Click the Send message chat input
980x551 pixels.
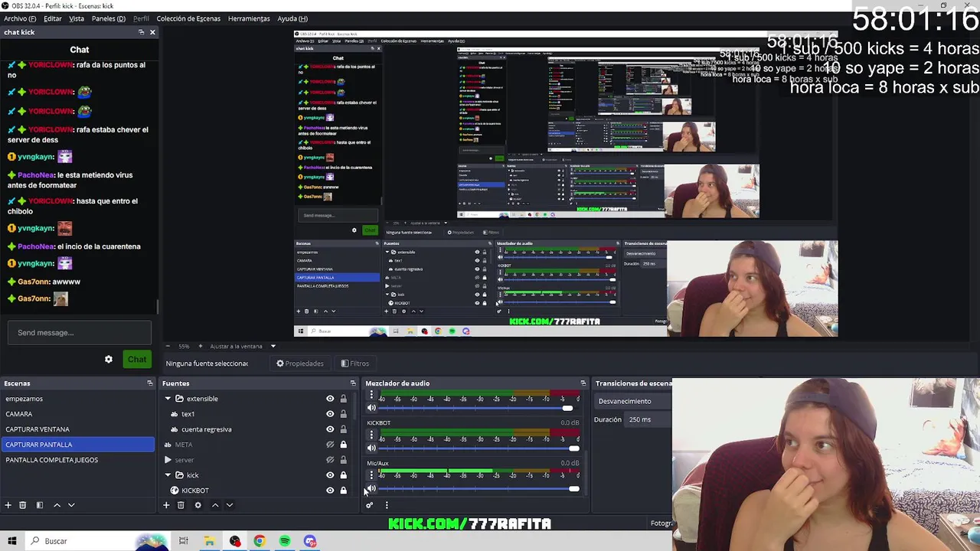point(80,333)
